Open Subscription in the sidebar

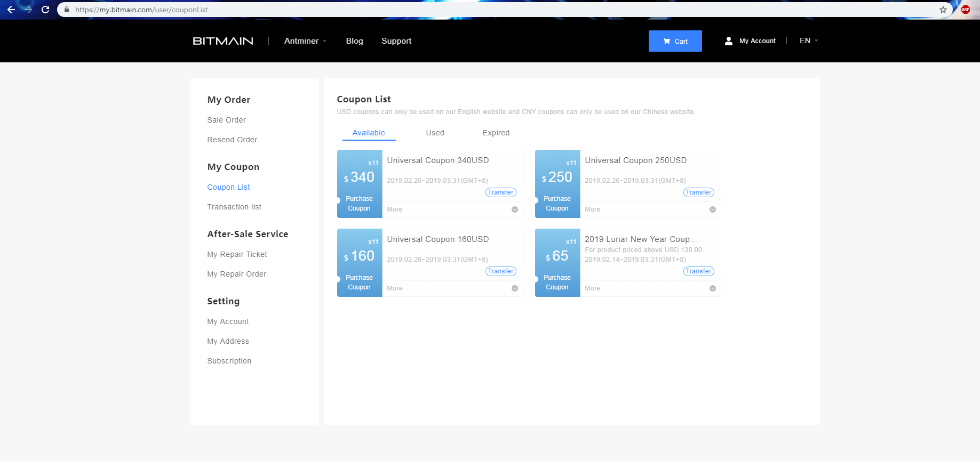[x=229, y=361]
